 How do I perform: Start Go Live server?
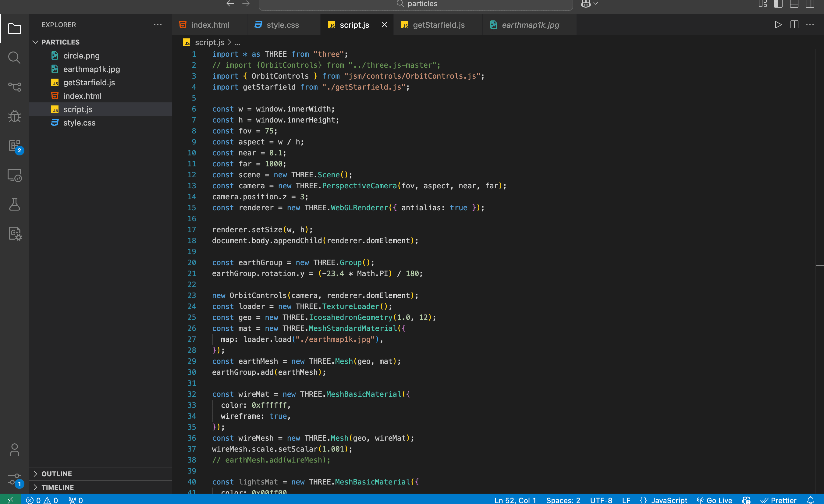coord(715,500)
